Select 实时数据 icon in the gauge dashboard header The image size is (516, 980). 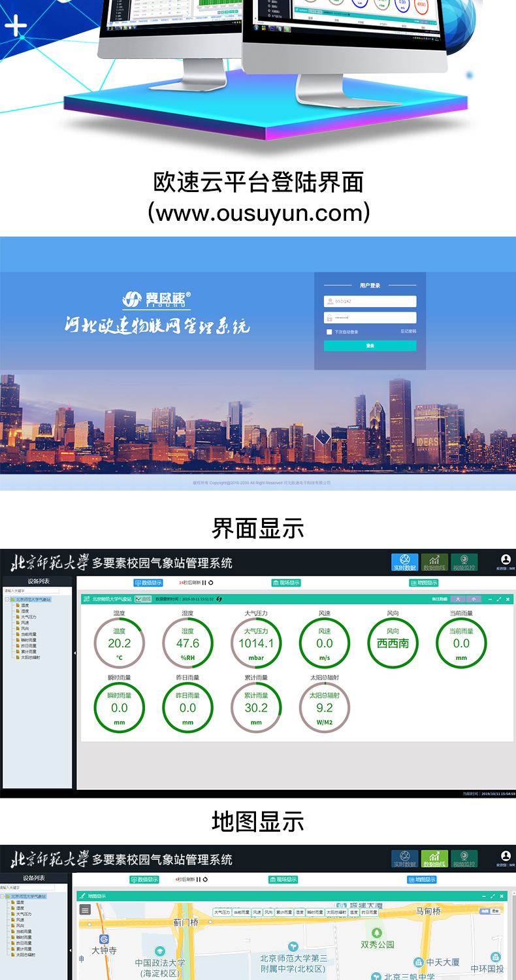coord(405,563)
